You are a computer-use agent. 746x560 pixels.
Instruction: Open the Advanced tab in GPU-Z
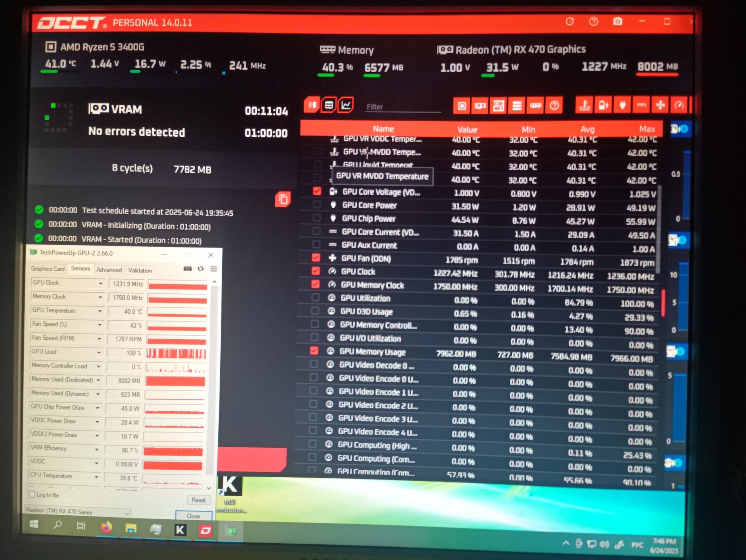point(109,270)
